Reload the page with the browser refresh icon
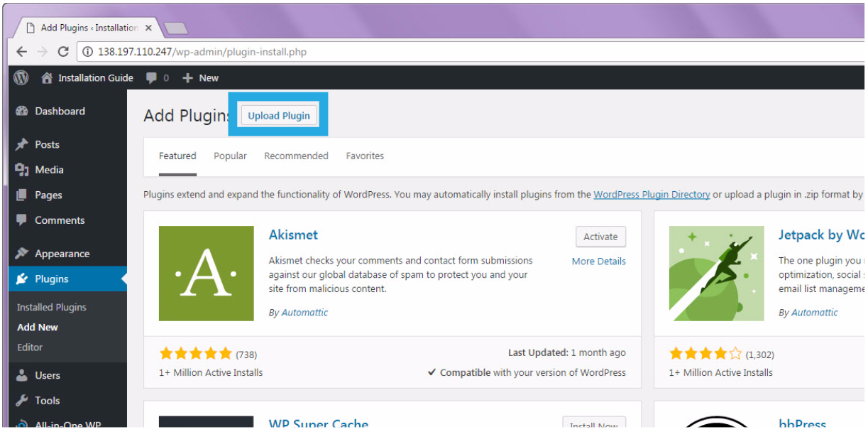The height and width of the screenshot is (432, 868). click(x=63, y=52)
